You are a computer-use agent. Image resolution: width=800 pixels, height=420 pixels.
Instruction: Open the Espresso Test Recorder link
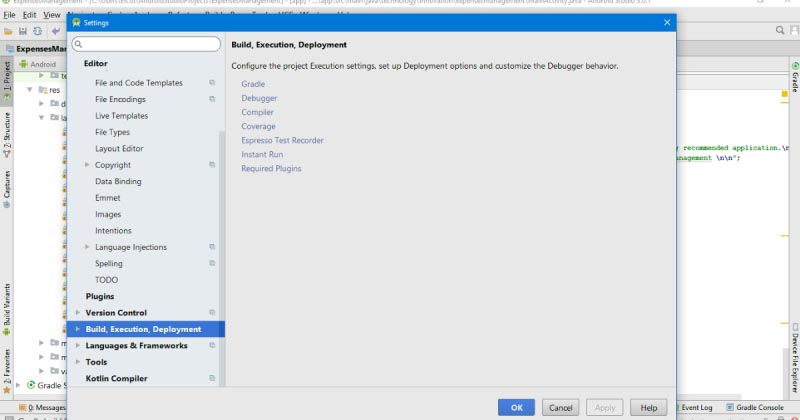[x=282, y=140]
